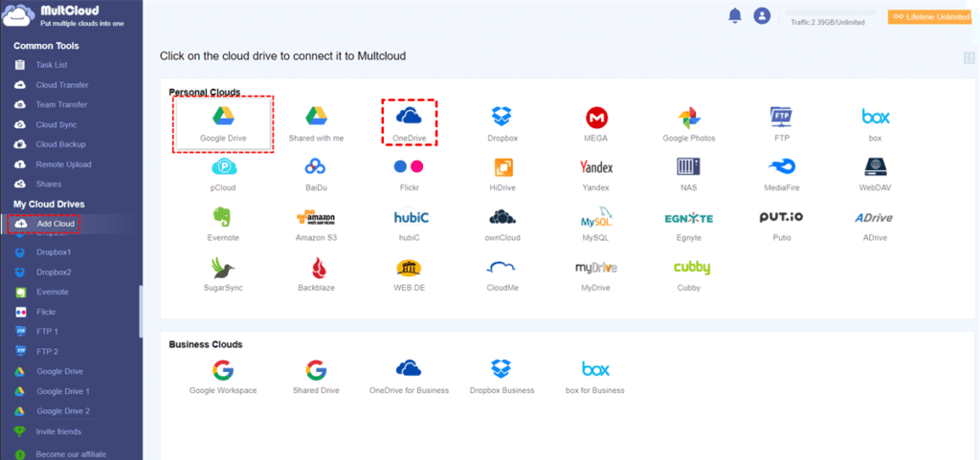The image size is (980, 460).
Task: Add Evernote from the cloud grid
Action: [x=223, y=224]
